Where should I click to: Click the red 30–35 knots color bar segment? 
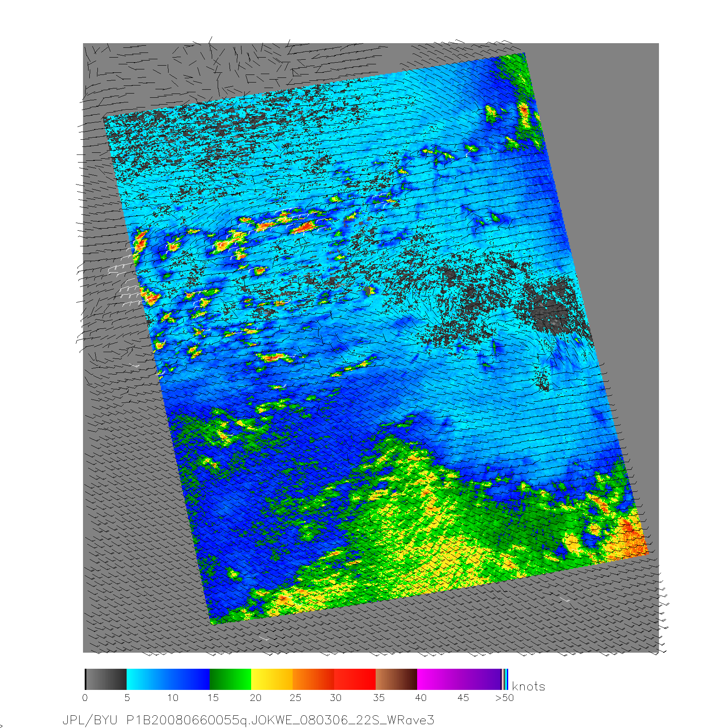[x=355, y=679]
